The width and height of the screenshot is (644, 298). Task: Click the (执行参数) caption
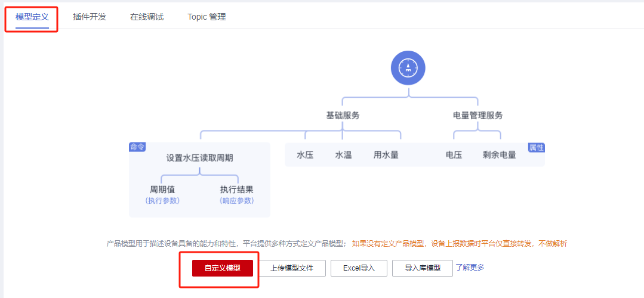[162, 201]
